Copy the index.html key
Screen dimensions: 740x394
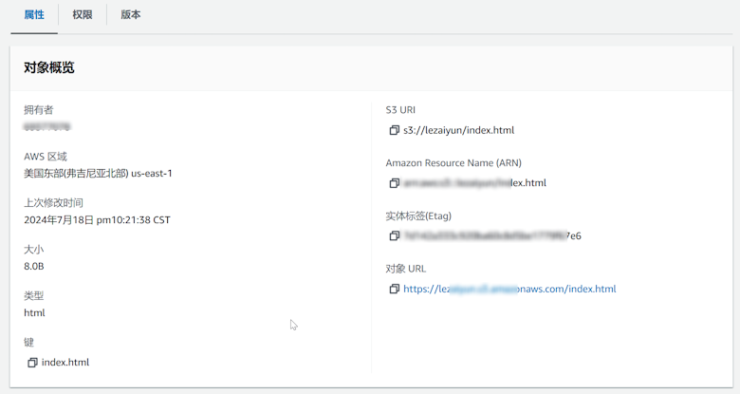coord(32,362)
